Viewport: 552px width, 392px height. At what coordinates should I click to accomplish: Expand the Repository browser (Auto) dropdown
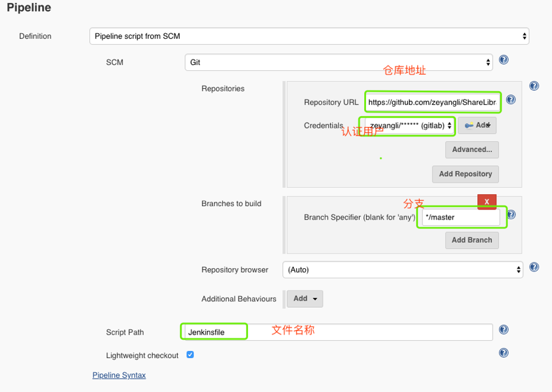pyautogui.click(x=402, y=270)
